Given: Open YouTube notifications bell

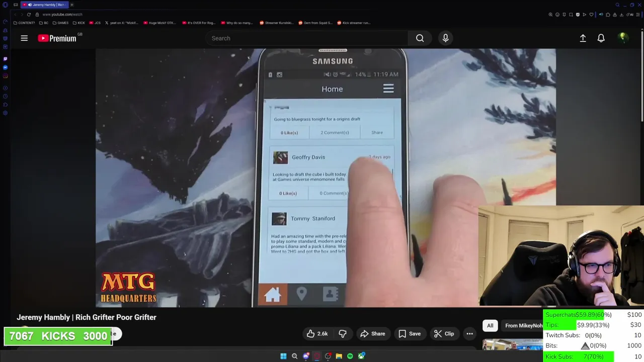Looking at the screenshot, I should click(x=601, y=38).
